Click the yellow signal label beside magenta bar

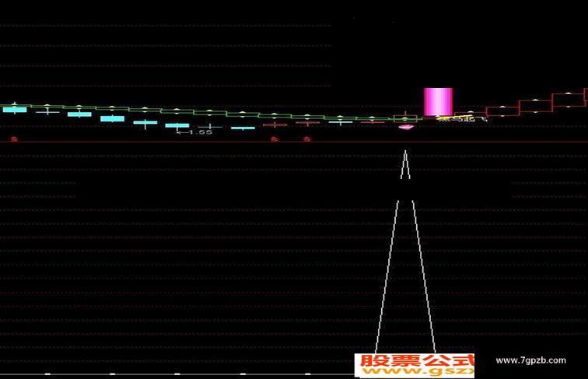click(463, 119)
